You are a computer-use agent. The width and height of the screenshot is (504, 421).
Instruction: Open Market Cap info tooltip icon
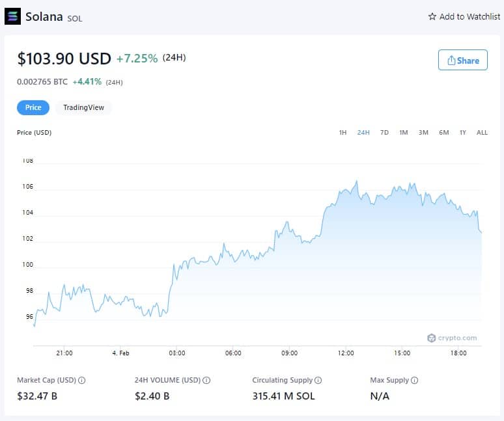[82, 381]
